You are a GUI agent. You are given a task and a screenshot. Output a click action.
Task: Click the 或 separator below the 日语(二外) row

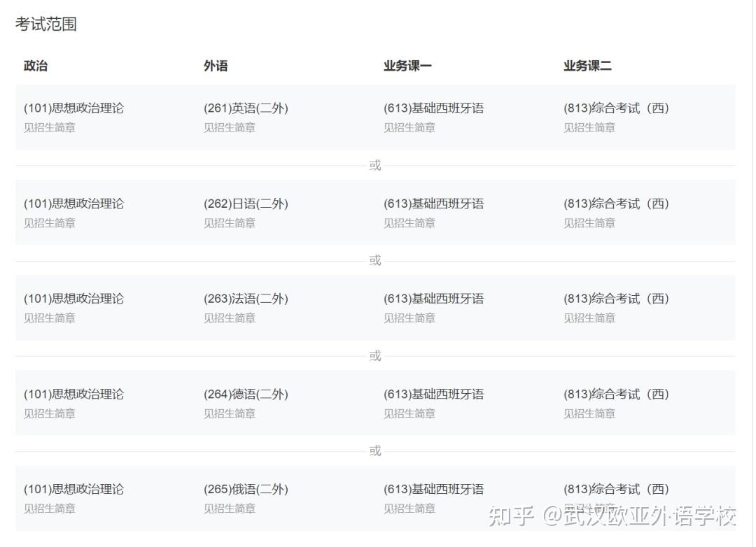tap(375, 261)
